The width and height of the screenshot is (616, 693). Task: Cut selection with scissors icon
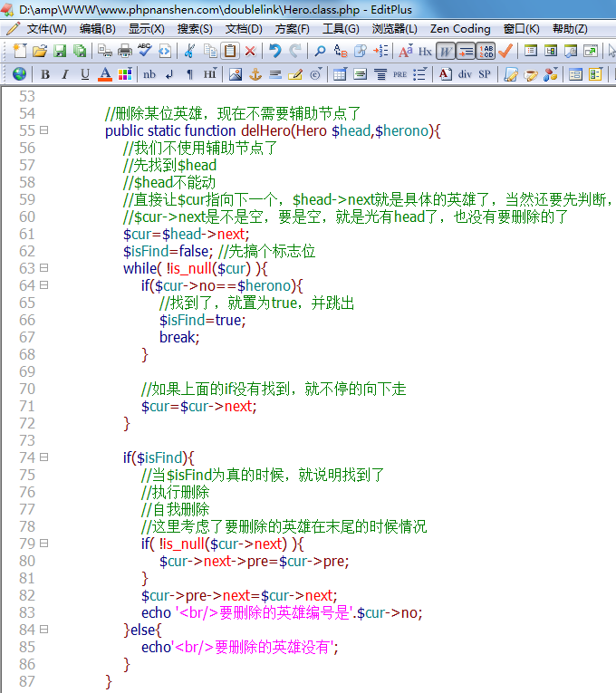(189, 52)
